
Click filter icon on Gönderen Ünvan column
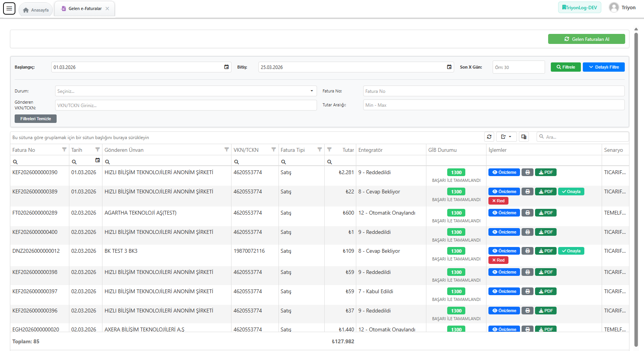tap(226, 149)
